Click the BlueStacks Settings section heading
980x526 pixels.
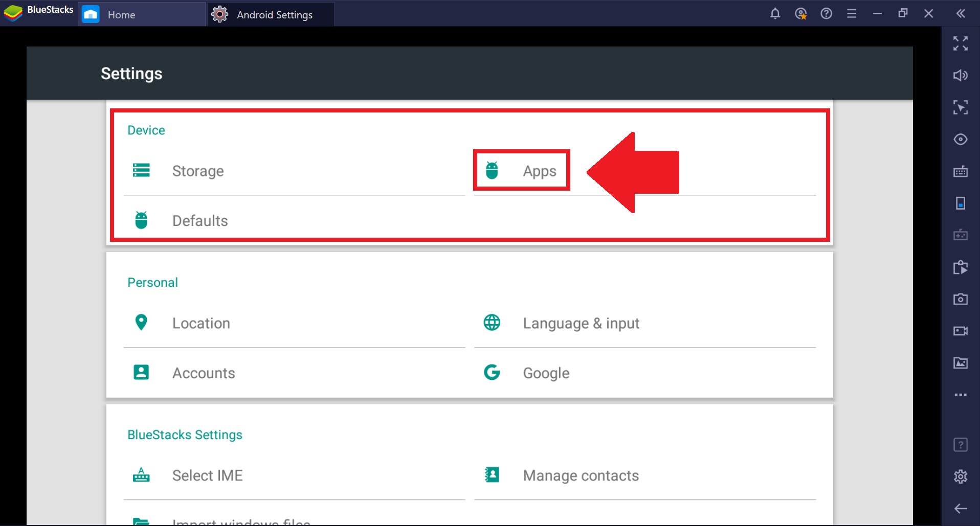pos(185,435)
